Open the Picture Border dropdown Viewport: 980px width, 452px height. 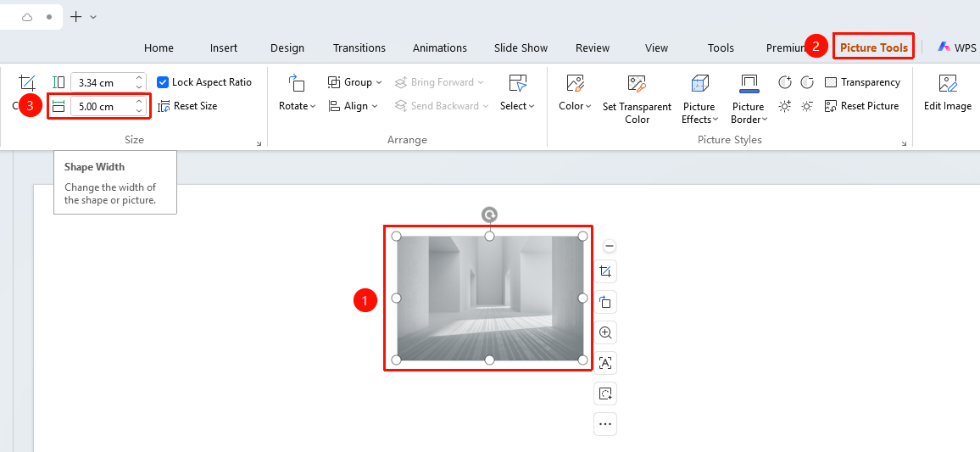(749, 113)
